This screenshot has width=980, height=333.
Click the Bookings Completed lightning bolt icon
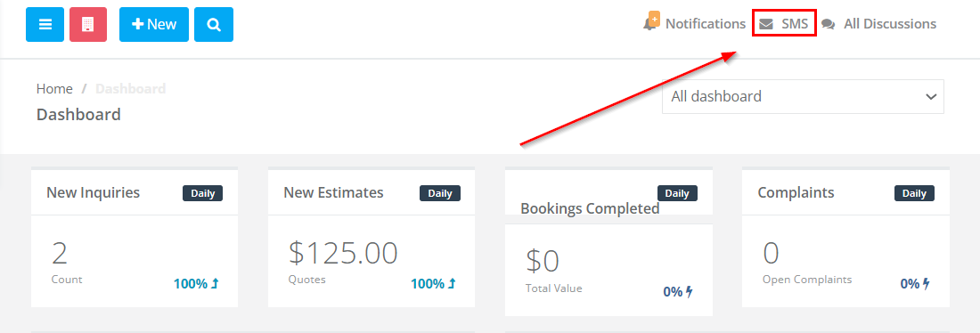pyautogui.click(x=690, y=291)
